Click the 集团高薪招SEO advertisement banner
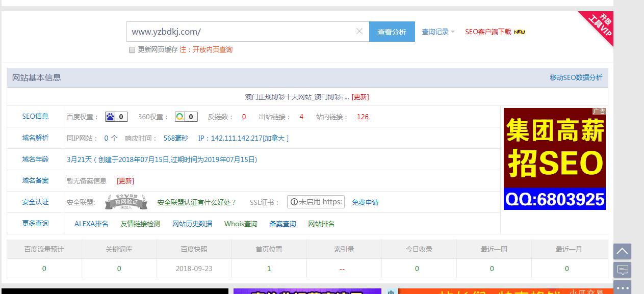Image resolution: width=644 pixels, height=294 pixels. (x=554, y=158)
